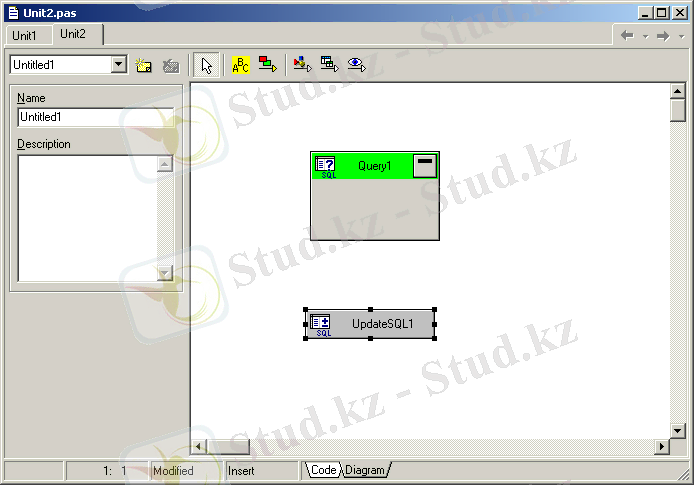Click the UpdateSQL1 component icon
Image resolution: width=694 pixels, height=485 pixels.
tap(320, 325)
